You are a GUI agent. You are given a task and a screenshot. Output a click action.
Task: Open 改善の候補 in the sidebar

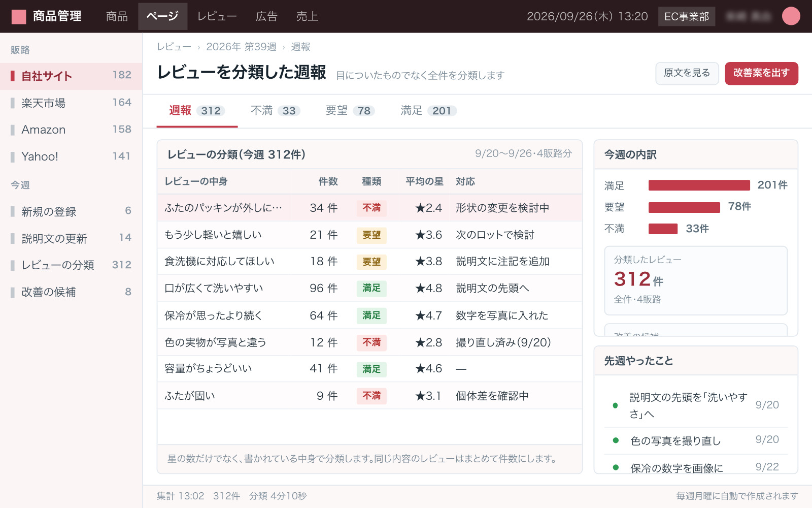point(71,292)
